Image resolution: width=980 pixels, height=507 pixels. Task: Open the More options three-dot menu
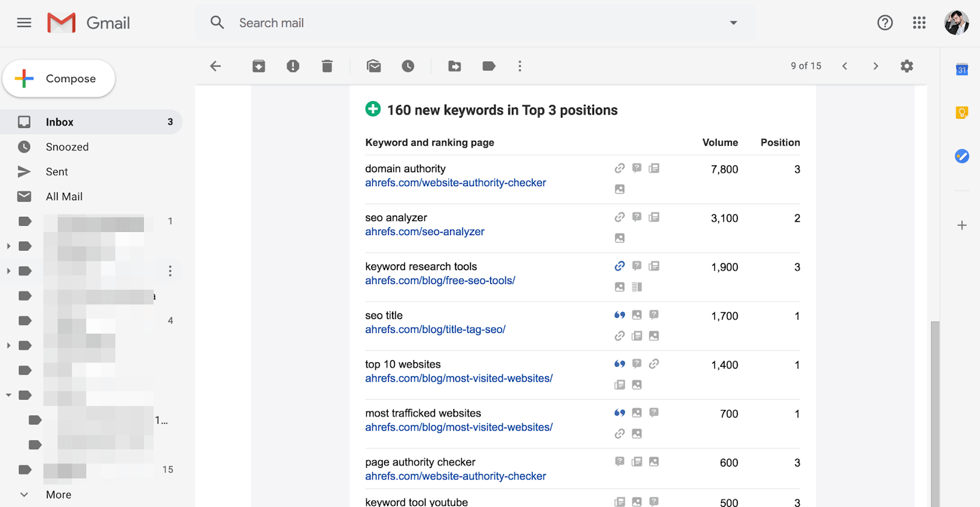pyautogui.click(x=519, y=66)
